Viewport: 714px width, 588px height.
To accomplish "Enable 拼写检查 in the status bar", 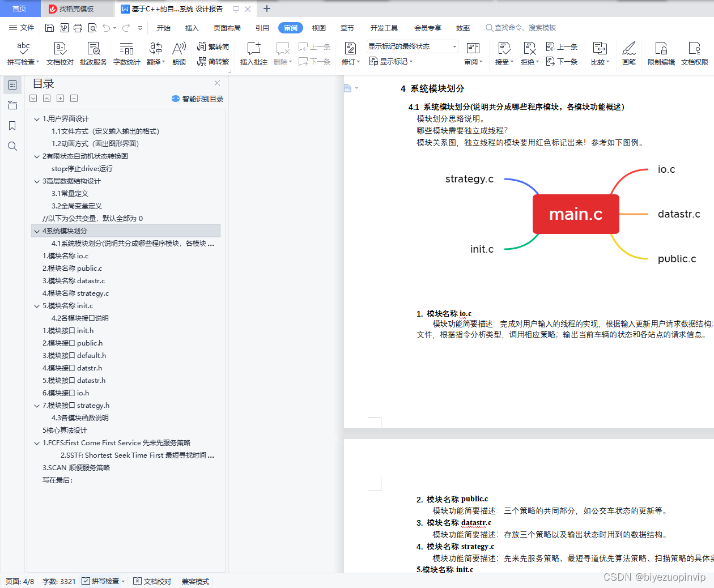I will coord(102,581).
